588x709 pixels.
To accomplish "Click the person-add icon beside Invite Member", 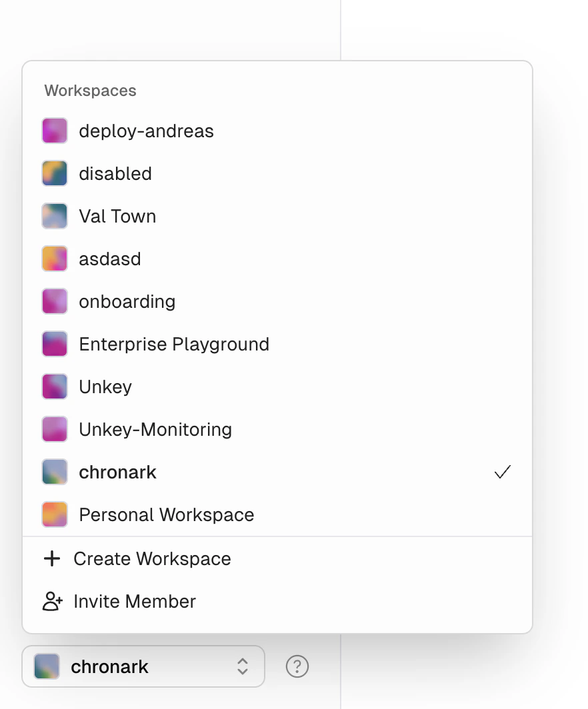I will point(52,601).
